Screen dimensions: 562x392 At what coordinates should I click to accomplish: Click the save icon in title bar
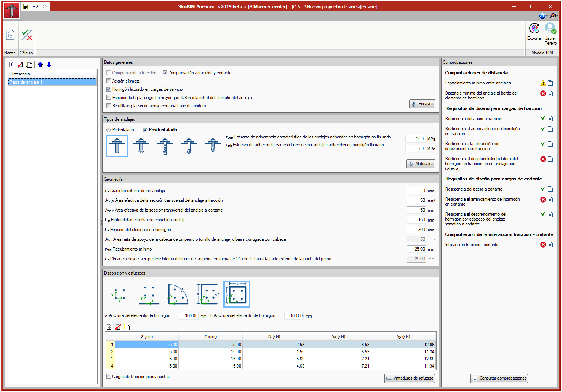click(26, 6)
